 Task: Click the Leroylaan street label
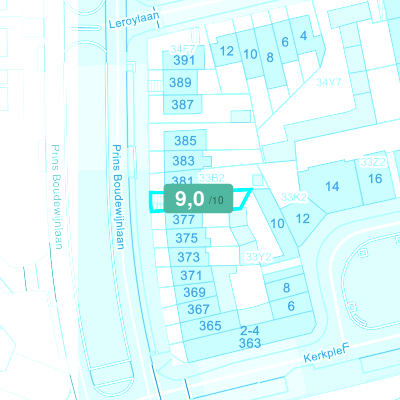tap(134, 20)
